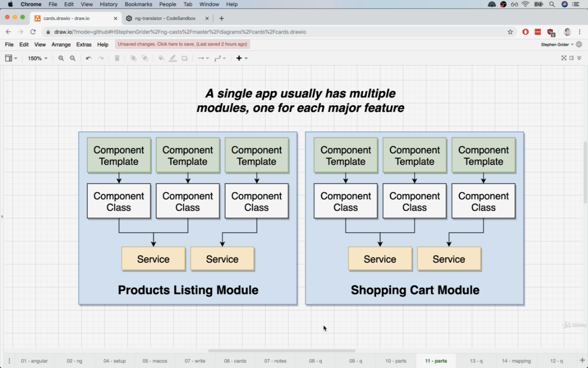Open the insert plus dropdown

241,58
